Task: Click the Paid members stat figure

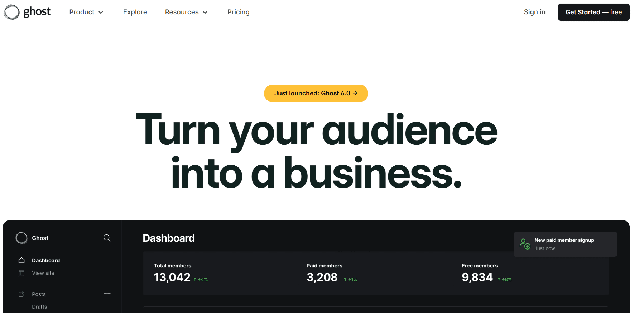Action: click(322, 277)
